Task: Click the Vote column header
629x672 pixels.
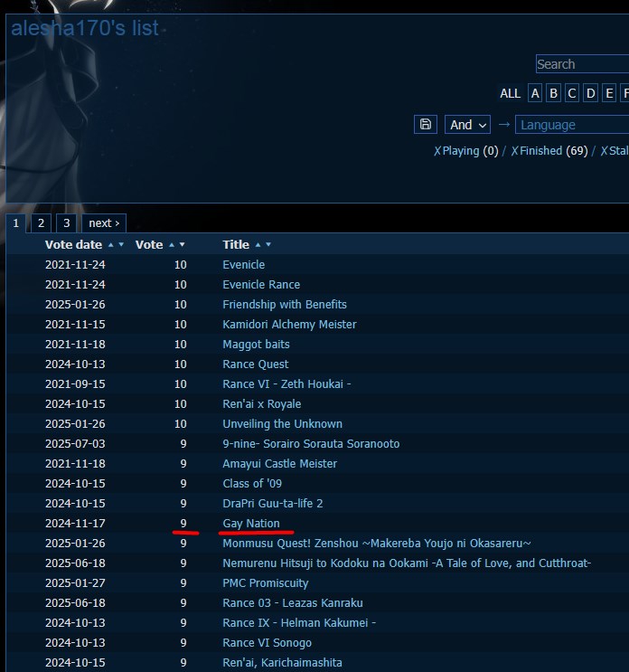Action: pyautogui.click(x=149, y=244)
